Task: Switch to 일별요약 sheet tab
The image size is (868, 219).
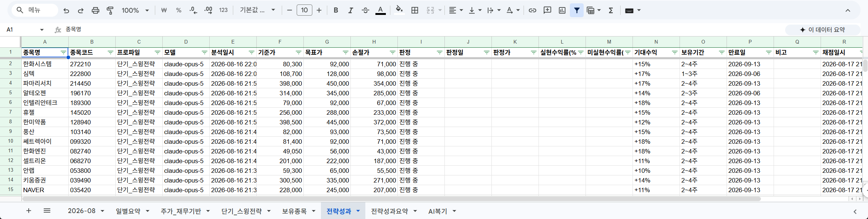Action: (128, 211)
